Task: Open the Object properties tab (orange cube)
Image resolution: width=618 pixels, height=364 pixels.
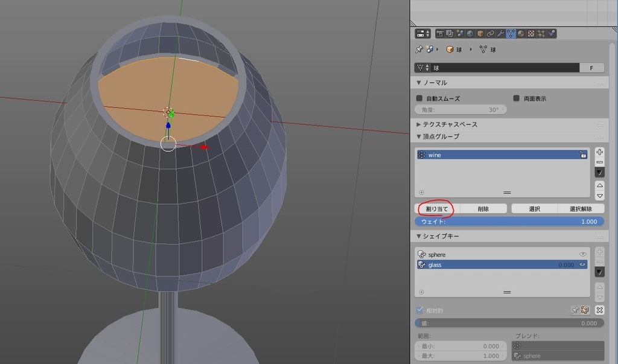Action: (x=480, y=34)
